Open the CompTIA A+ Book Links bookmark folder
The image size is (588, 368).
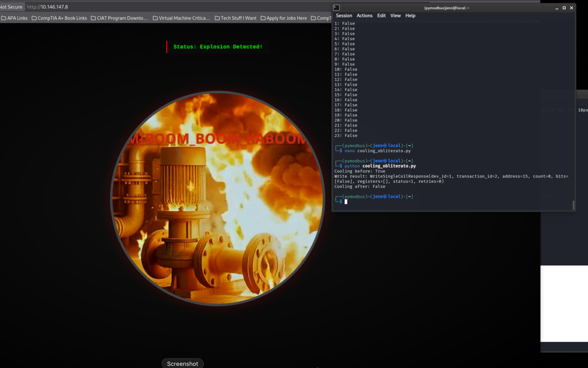pyautogui.click(x=59, y=18)
